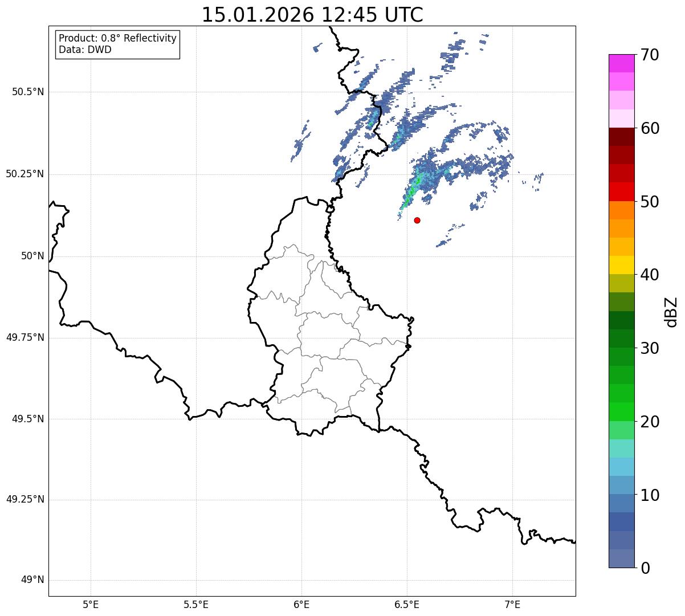Image resolution: width=685 pixels, height=616 pixels.
Task: Click the red location marker dot
Action: pos(417,220)
